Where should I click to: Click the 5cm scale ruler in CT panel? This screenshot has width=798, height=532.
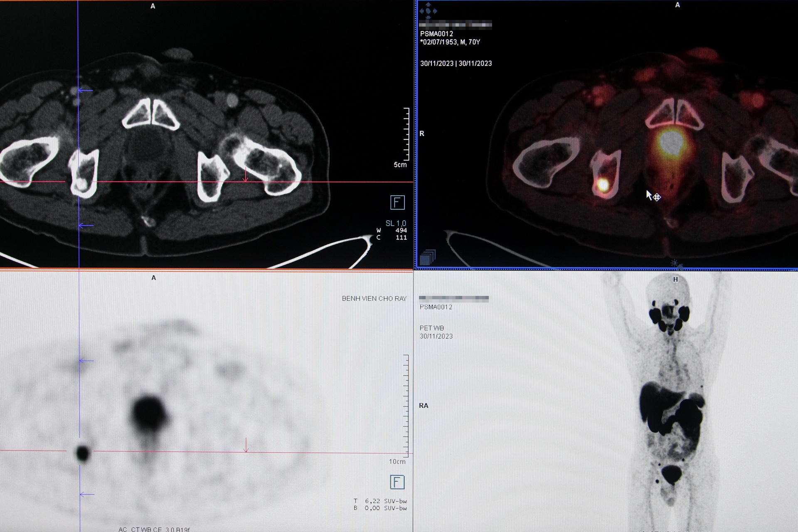click(406, 134)
